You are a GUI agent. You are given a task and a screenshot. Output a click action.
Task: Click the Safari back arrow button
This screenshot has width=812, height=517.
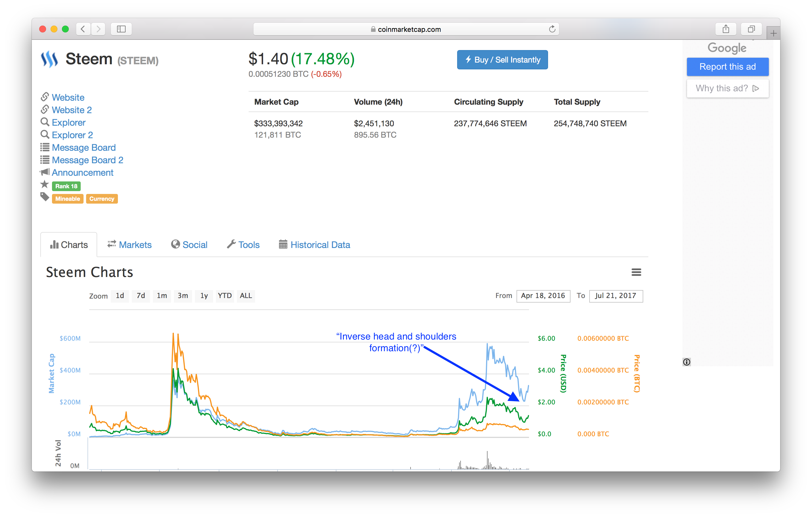[83, 29]
